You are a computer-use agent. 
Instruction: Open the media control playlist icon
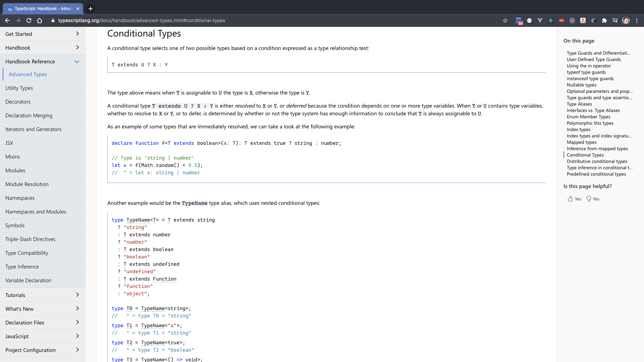pyautogui.click(x=615, y=20)
